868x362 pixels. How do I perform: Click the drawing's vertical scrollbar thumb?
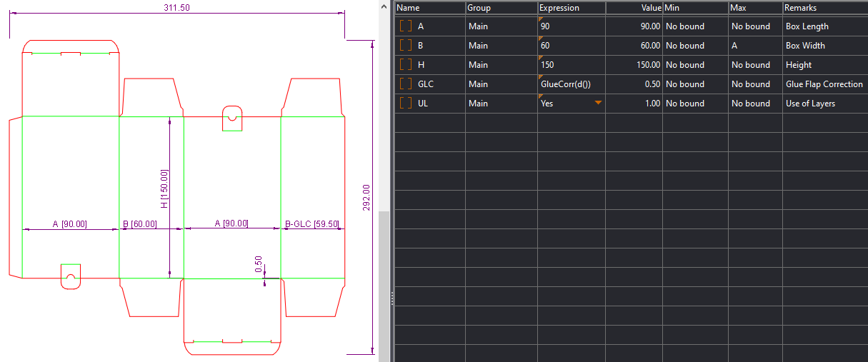[384, 286]
